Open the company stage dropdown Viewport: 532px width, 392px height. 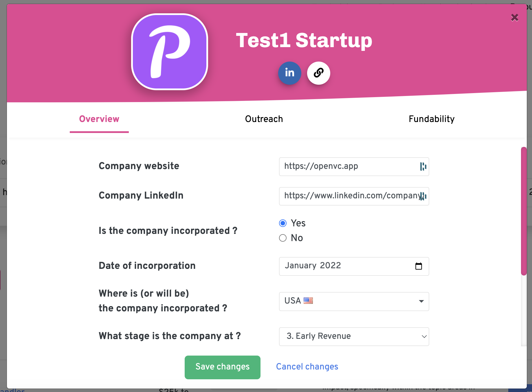(x=354, y=336)
